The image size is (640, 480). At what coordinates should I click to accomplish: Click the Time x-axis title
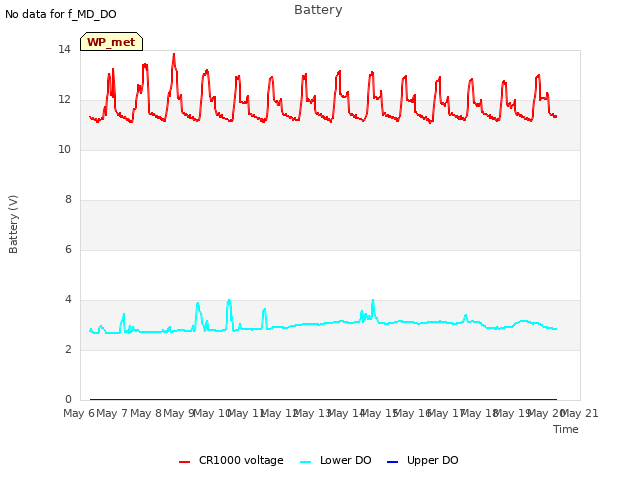click(566, 429)
